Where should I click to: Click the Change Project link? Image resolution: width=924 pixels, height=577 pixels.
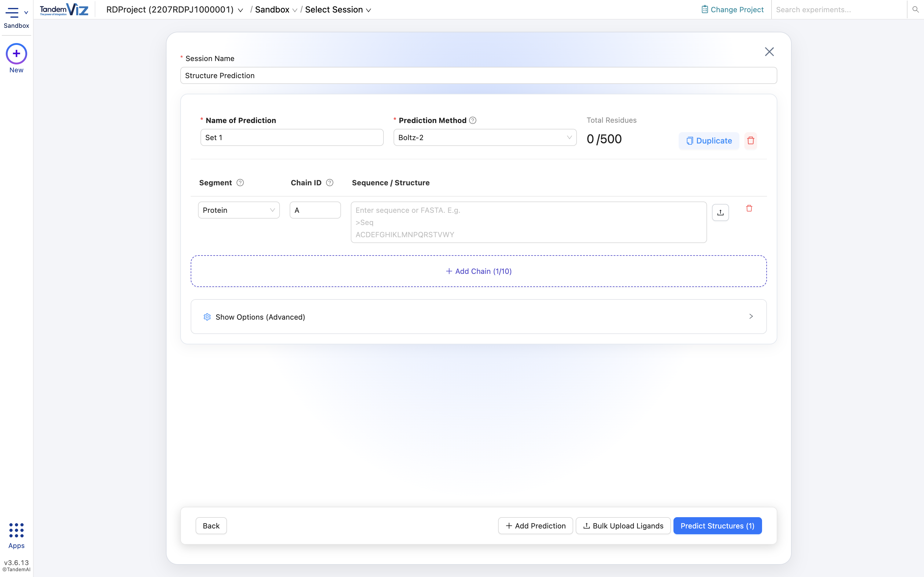click(x=732, y=9)
